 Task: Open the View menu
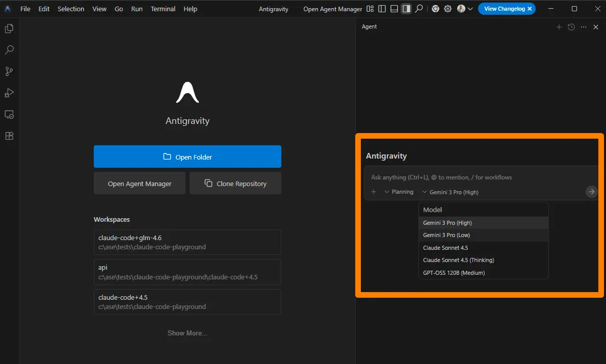coord(99,9)
